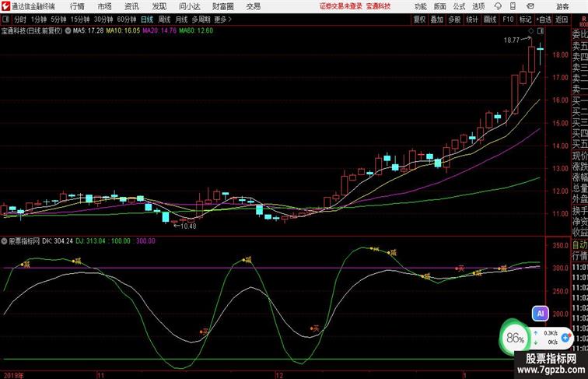Click the 返回 back button
Screen dimensions: 588x379
tap(562, 19)
